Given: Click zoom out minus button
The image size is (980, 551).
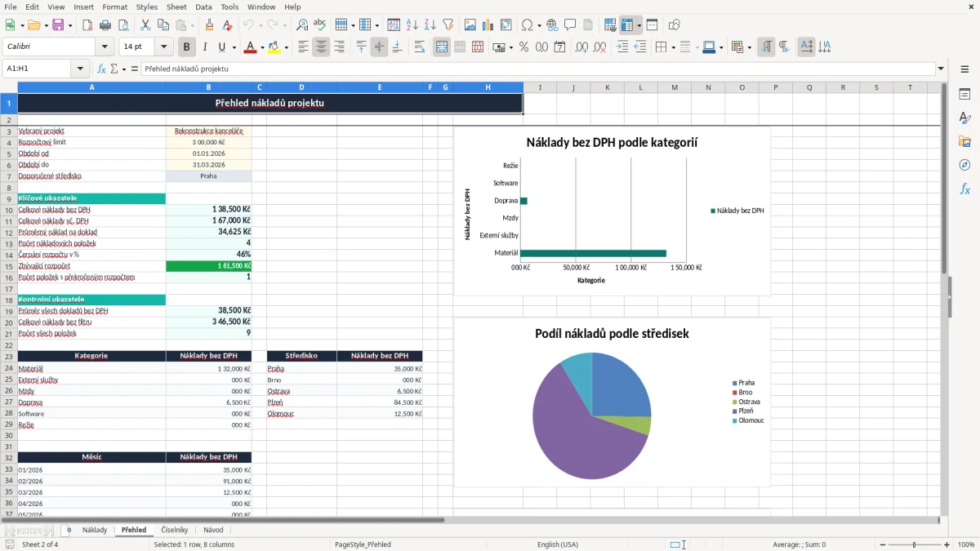Looking at the screenshot, I should click(882, 544).
